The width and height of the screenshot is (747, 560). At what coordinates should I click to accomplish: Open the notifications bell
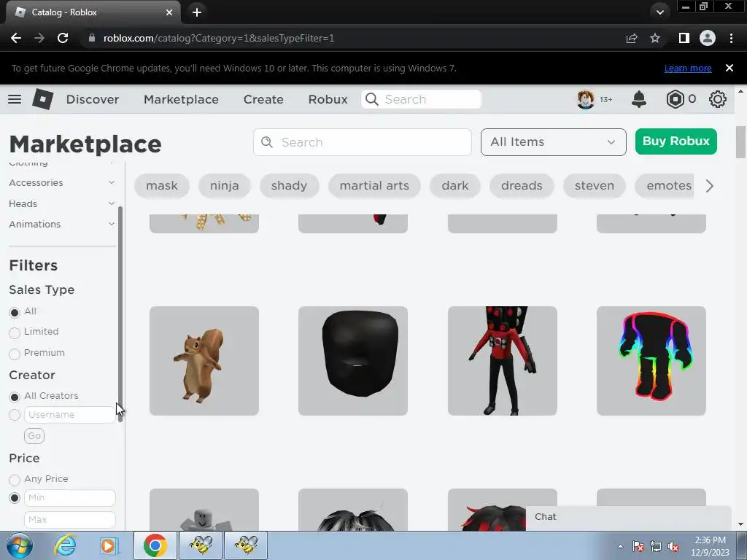click(639, 99)
